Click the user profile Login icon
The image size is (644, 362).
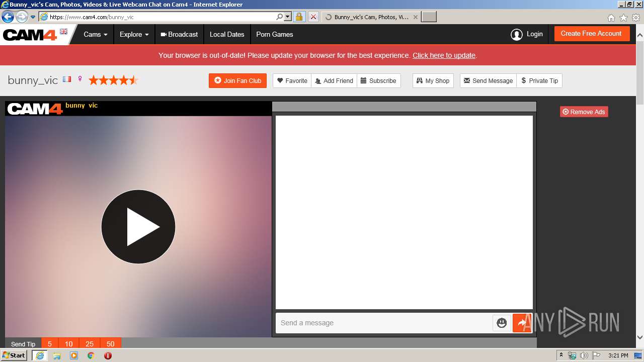pyautogui.click(x=516, y=34)
